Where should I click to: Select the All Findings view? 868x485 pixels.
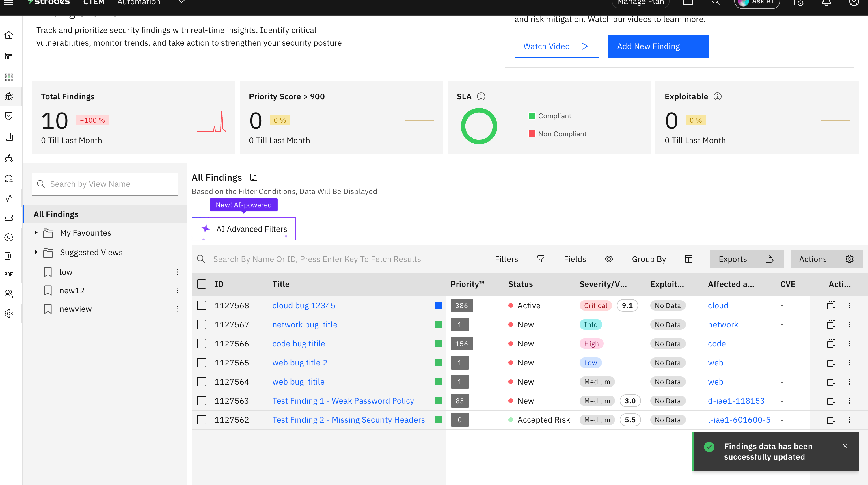(x=105, y=214)
